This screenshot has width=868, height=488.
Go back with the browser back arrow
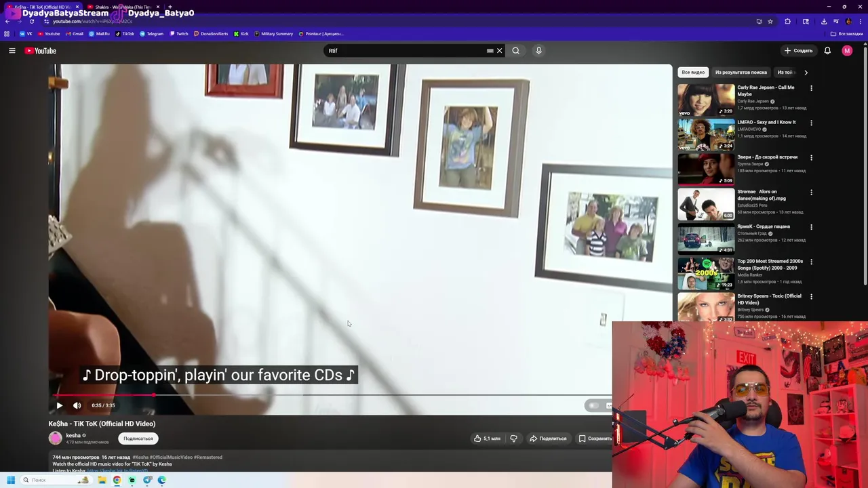point(7,21)
